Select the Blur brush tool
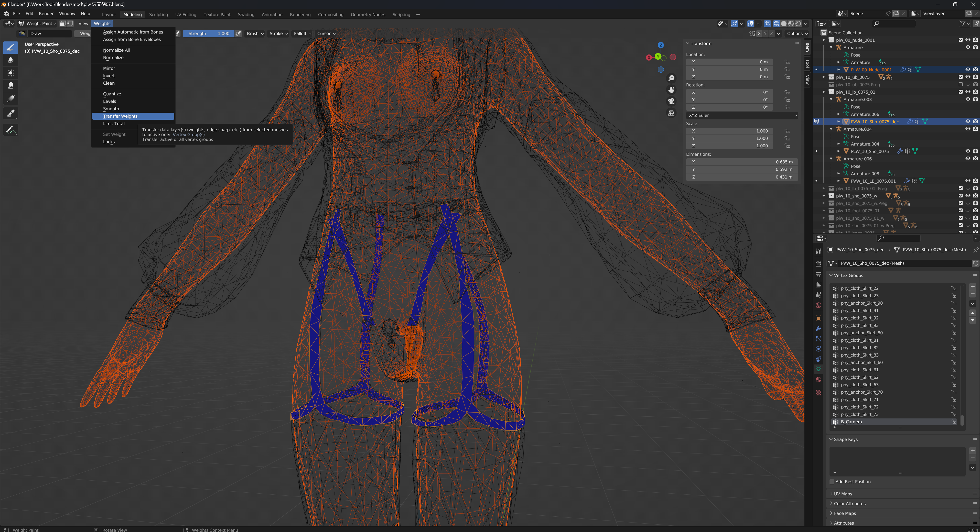The height and width of the screenshot is (532, 980). (x=11, y=60)
